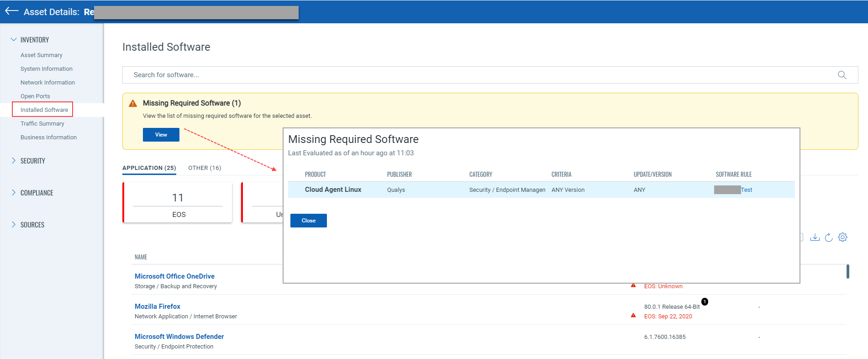
Task: Open the Microsoft Office OneDrive link
Action: (x=174, y=276)
